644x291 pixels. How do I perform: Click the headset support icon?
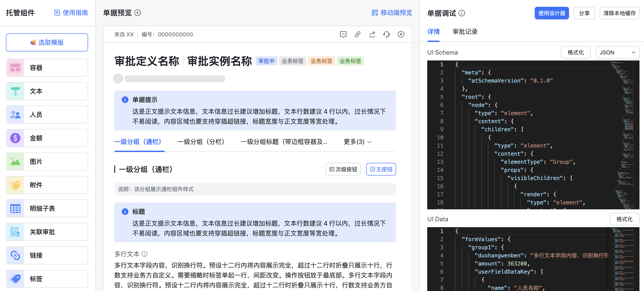click(x=387, y=35)
